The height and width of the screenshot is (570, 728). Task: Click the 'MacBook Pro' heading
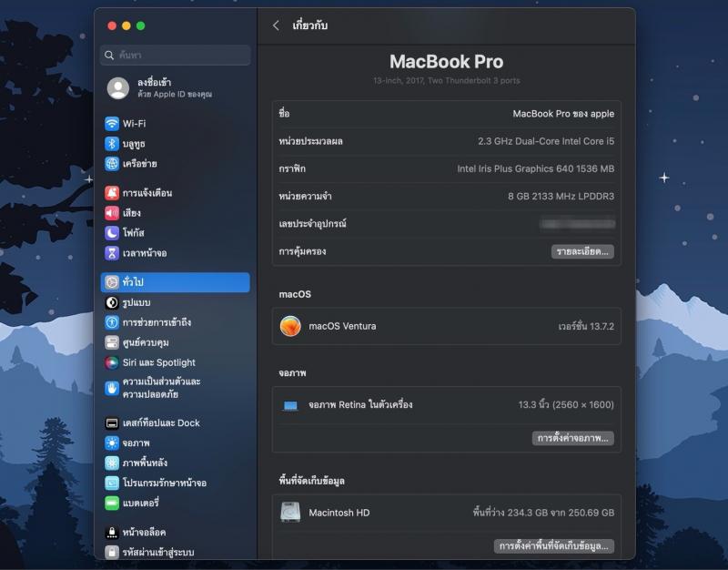click(x=446, y=62)
